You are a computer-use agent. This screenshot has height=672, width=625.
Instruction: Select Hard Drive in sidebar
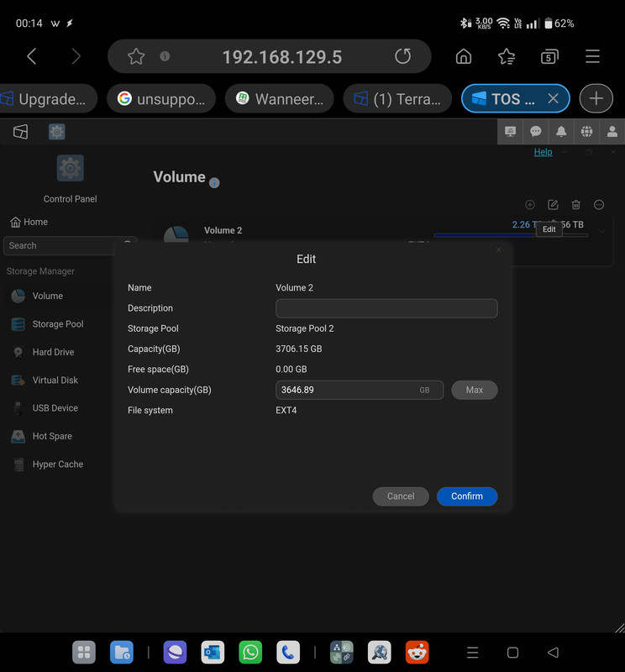tap(43, 352)
